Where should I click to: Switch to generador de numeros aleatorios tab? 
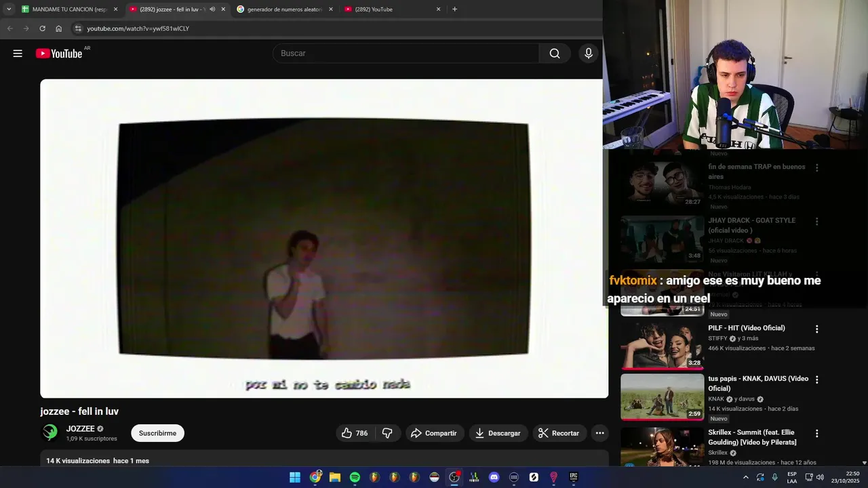tap(285, 9)
